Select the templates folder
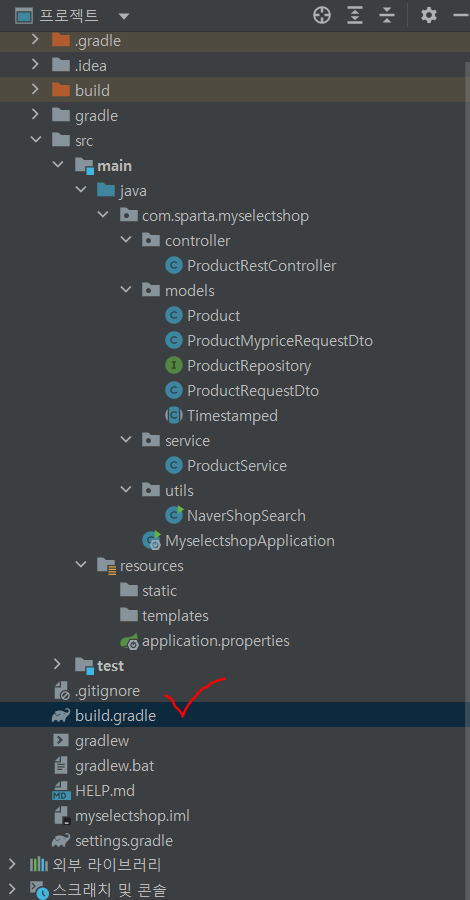 pyautogui.click(x=175, y=615)
